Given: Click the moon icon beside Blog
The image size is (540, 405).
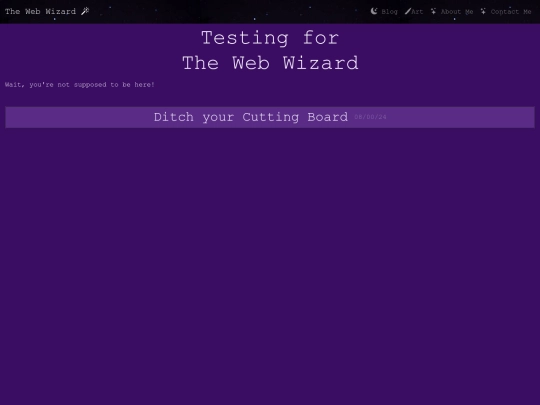Looking at the screenshot, I should click(374, 11).
